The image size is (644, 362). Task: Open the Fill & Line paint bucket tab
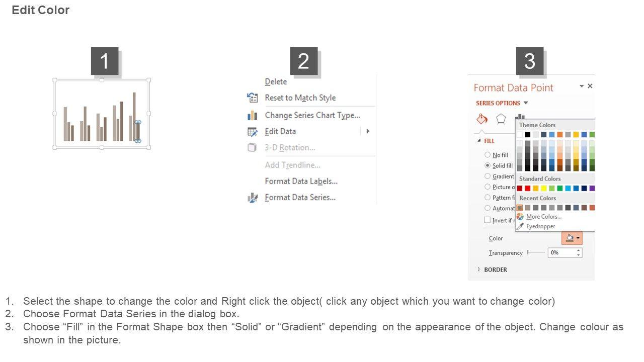click(482, 119)
